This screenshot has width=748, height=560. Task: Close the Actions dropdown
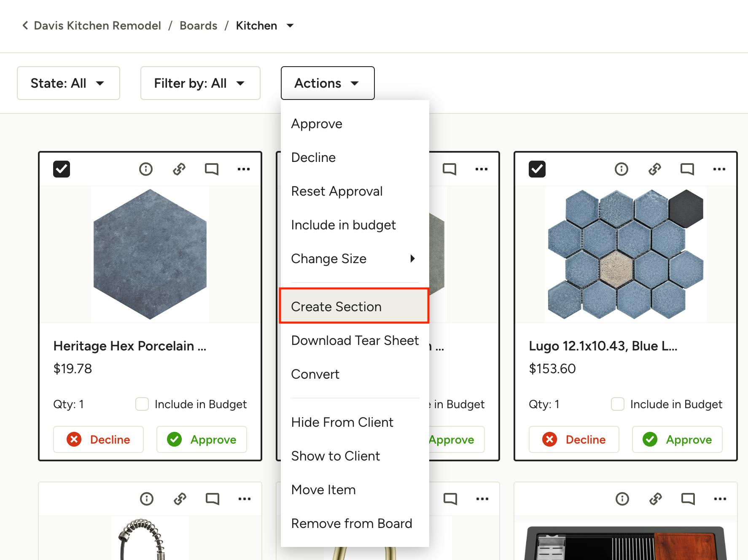[x=328, y=83]
